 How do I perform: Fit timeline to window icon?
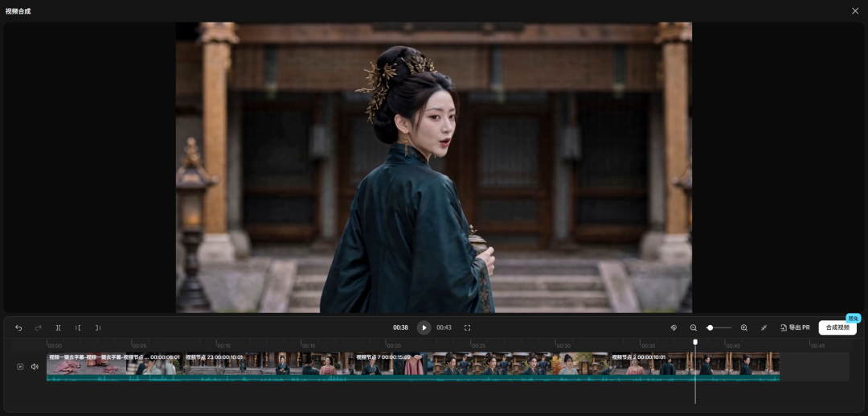click(x=764, y=328)
